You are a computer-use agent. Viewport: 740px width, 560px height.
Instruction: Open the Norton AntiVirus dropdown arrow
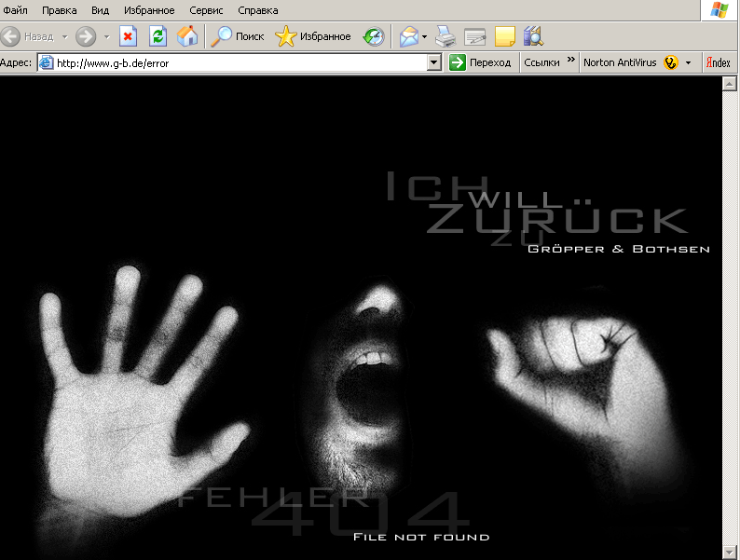(688, 62)
